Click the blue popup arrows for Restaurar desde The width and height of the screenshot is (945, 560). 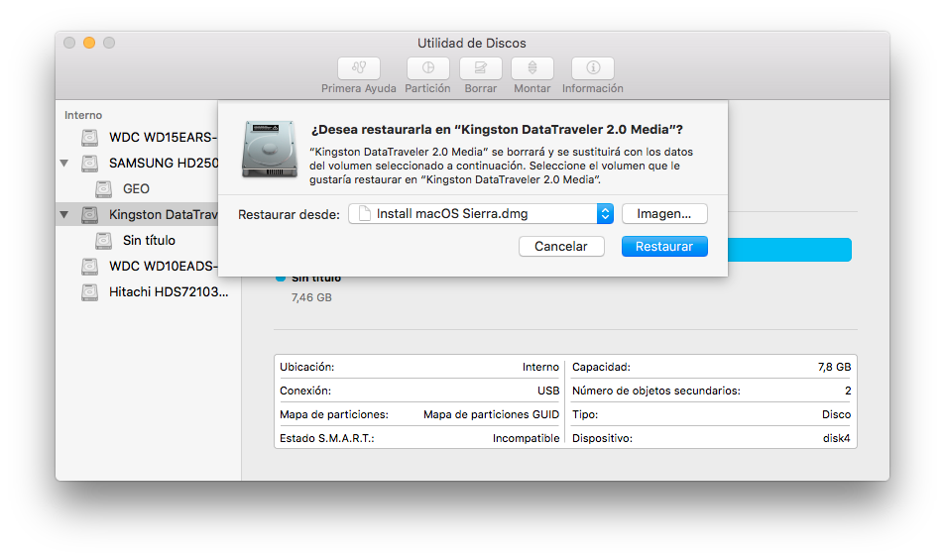pyautogui.click(x=605, y=214)
